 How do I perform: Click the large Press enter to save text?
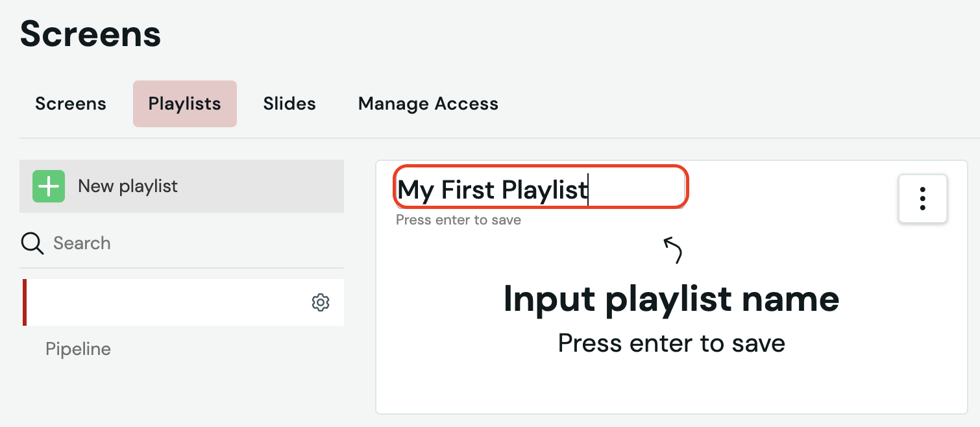click(672, 343)
